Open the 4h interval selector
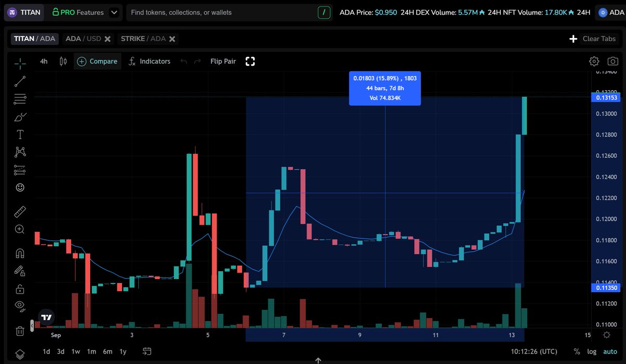 [x=44, y=61]
